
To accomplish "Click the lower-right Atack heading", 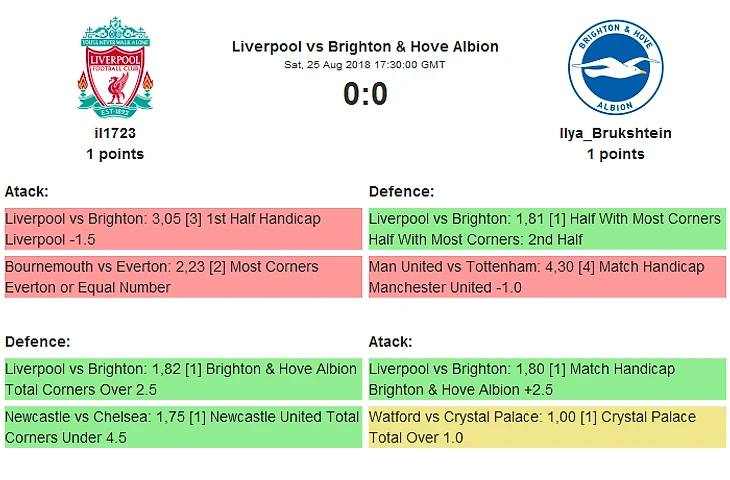I will click(x=390, y=342).
